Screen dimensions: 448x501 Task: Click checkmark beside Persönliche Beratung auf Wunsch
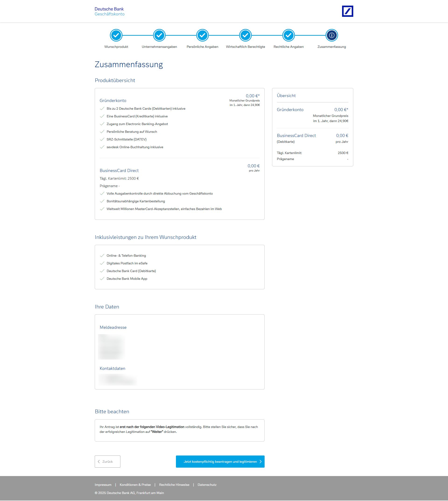tap(102, 132)
